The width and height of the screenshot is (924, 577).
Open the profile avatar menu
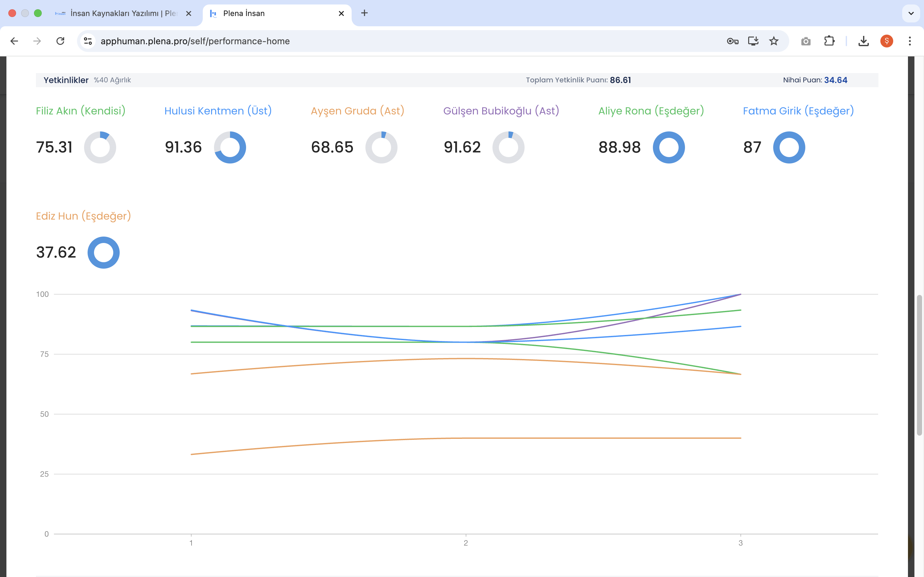[886, 41]
